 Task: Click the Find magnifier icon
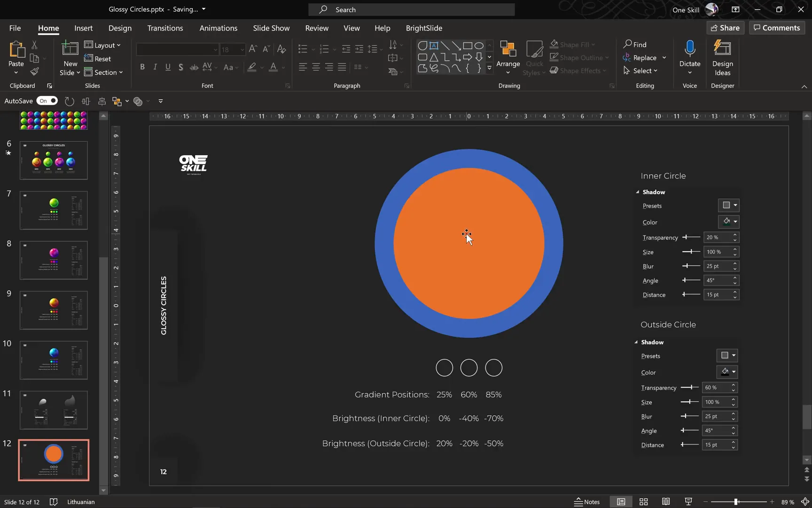(628, 44)
